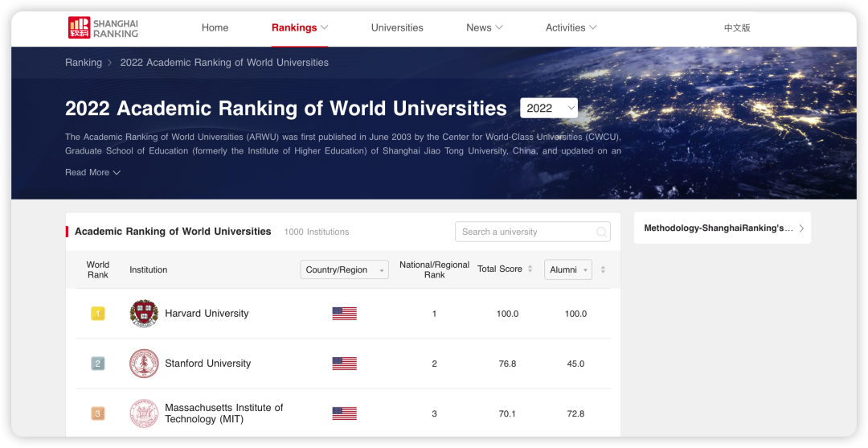Viewport: 868px width, 448px height.
Task: Open the News navigation menu
Action: tap(484, 28)
